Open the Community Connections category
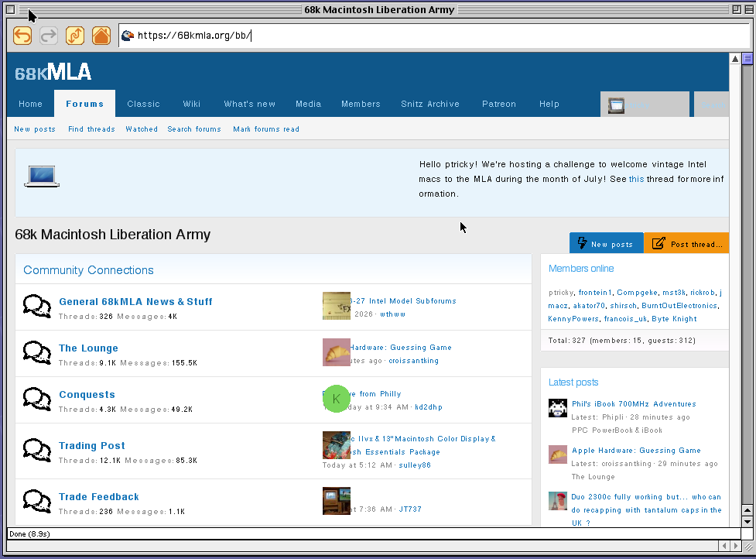The width and height of the screenshot is (756, 559). click(x=88, y=270)
